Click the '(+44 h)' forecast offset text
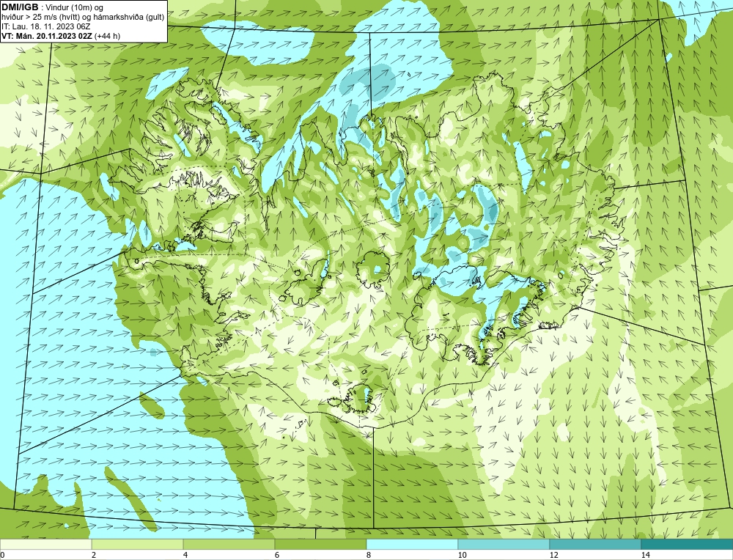Image resolution: width=733 pixels, height=560 pixels. tap(107, 36)
